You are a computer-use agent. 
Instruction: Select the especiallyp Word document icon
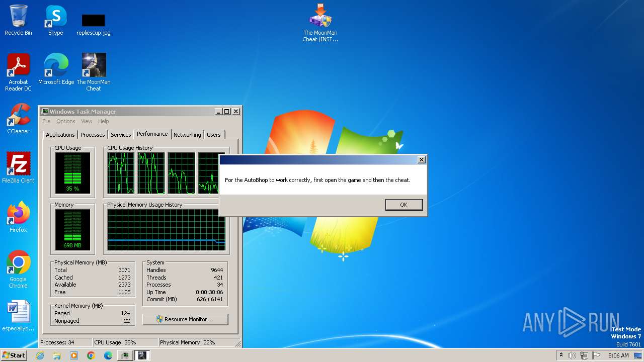18,316
